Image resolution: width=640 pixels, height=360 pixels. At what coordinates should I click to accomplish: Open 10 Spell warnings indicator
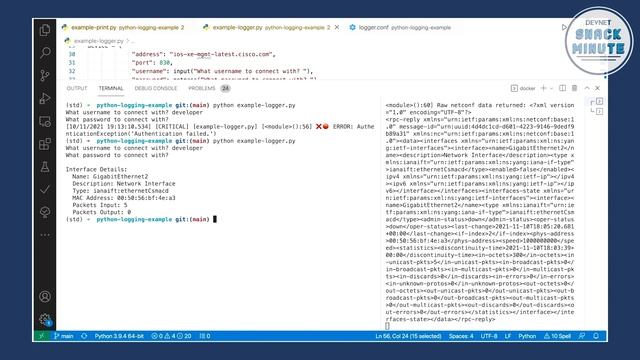click(557, 336)
